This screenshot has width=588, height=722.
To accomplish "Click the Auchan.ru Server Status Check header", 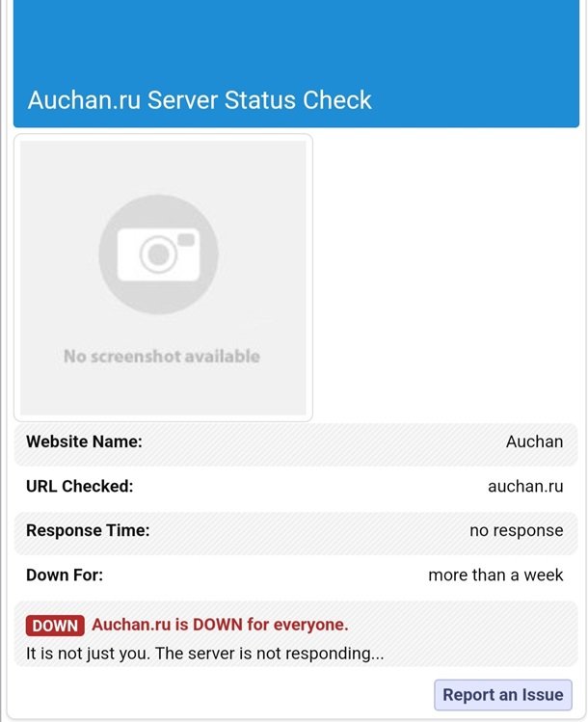I will (x=200, y=100).
